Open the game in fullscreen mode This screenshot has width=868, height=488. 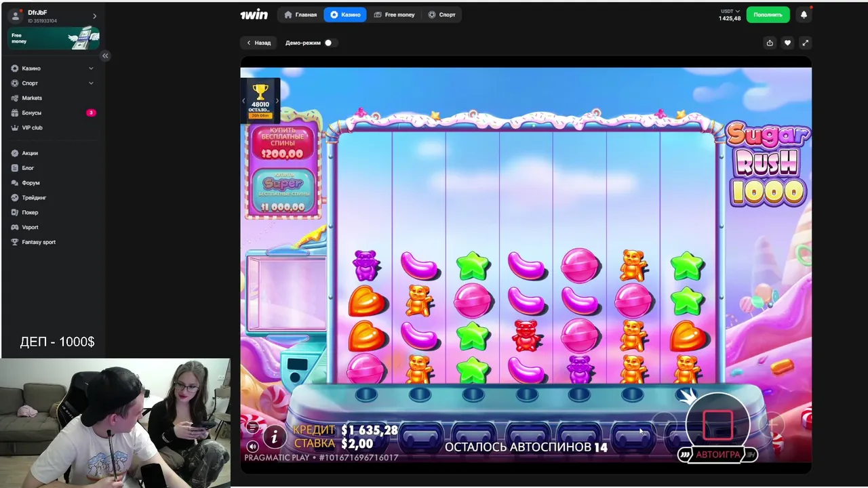(x=805, y=43)
